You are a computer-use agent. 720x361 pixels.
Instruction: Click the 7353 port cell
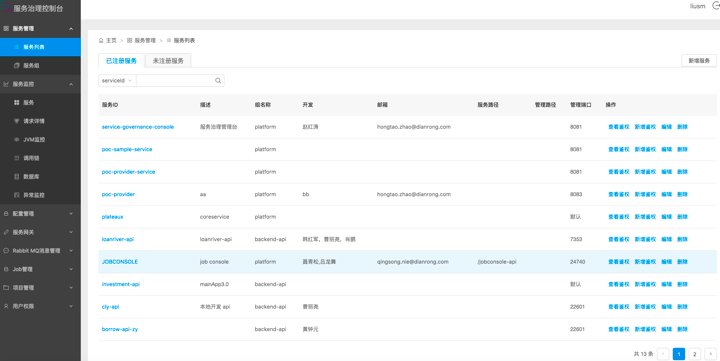click(576, 239)
